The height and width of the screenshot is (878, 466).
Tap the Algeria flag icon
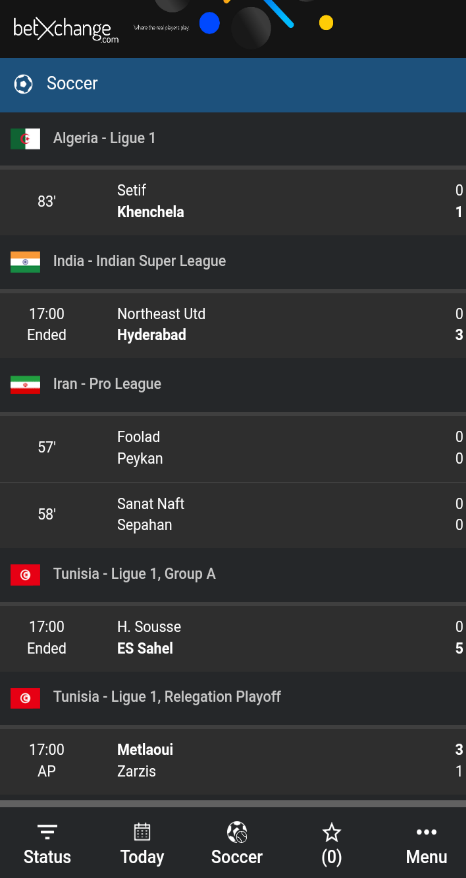25,138
